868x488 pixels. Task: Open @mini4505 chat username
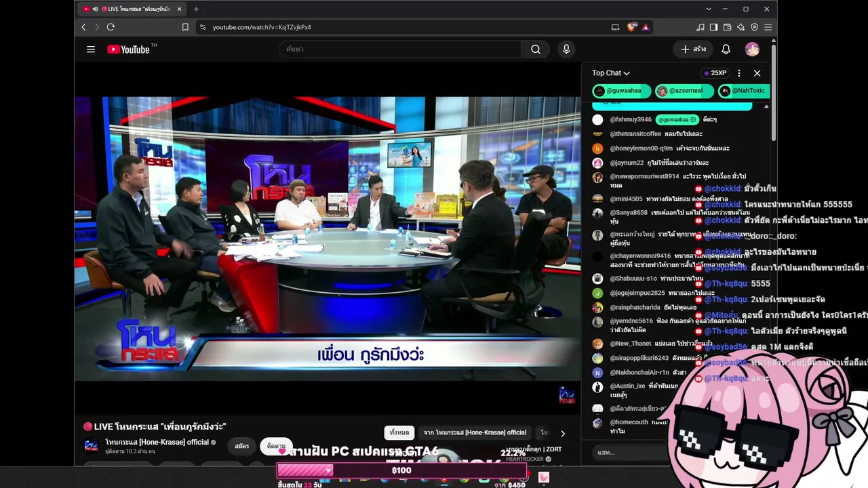click(626, 199)
